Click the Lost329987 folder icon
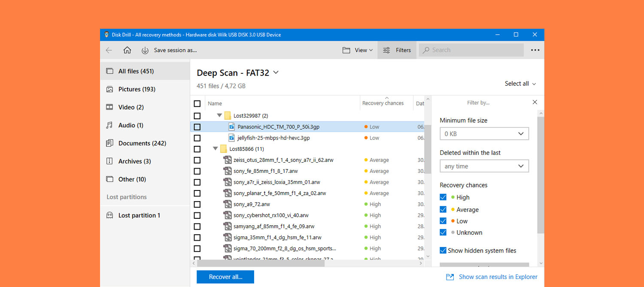The width and height of the screenshot is (644, 287). coord(228,115)
